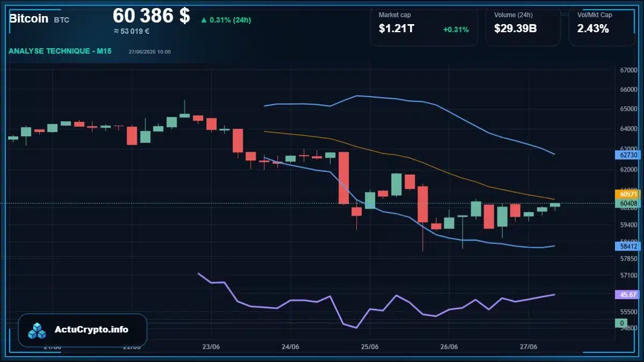Viewport: 644px width, 362px height.
Task: Click the large red candle after 24/06
Action: click(x=344, y=178)
